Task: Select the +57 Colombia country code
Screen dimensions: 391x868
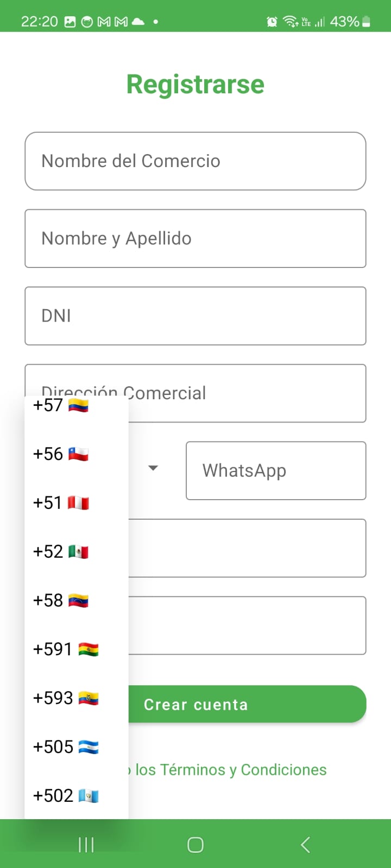Action: [61, 406]
